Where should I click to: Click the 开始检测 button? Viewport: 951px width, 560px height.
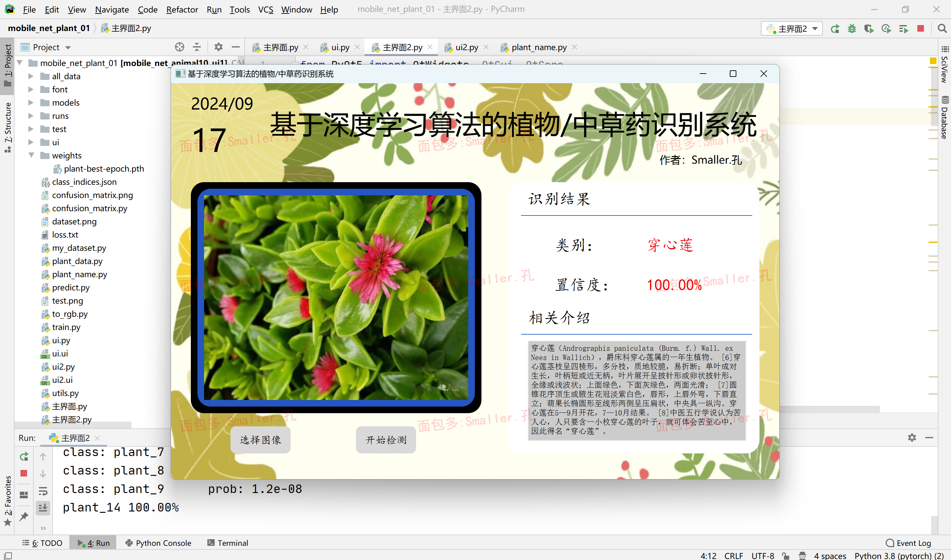tap(385, 440)
